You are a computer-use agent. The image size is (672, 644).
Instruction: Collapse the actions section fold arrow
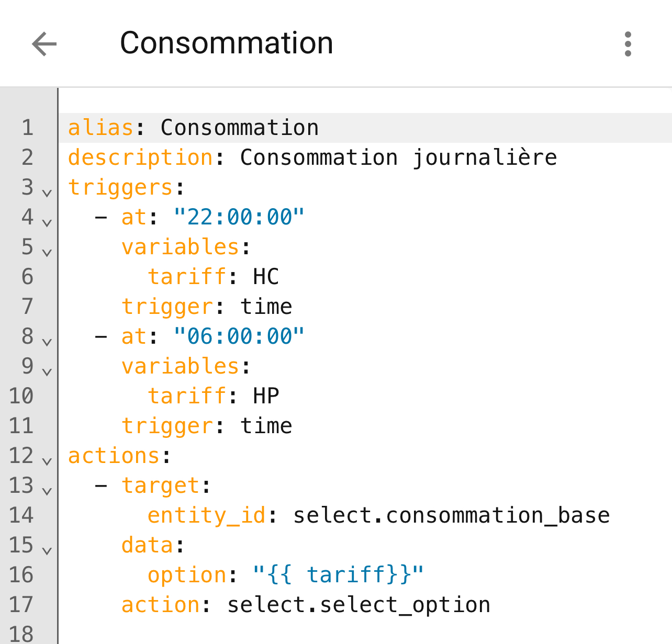(x=47, y=461)
